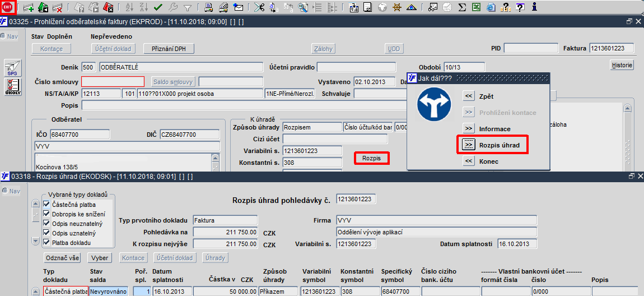The width and height of the screenshot is (644, 296).
Task: Open the ÚKOLY tasks sidebar icon
Action: pos(13,87)
